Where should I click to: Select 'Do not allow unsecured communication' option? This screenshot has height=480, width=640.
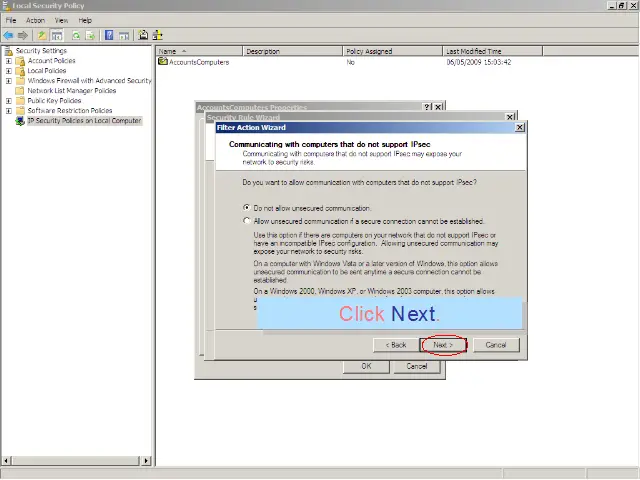[248, 208]
